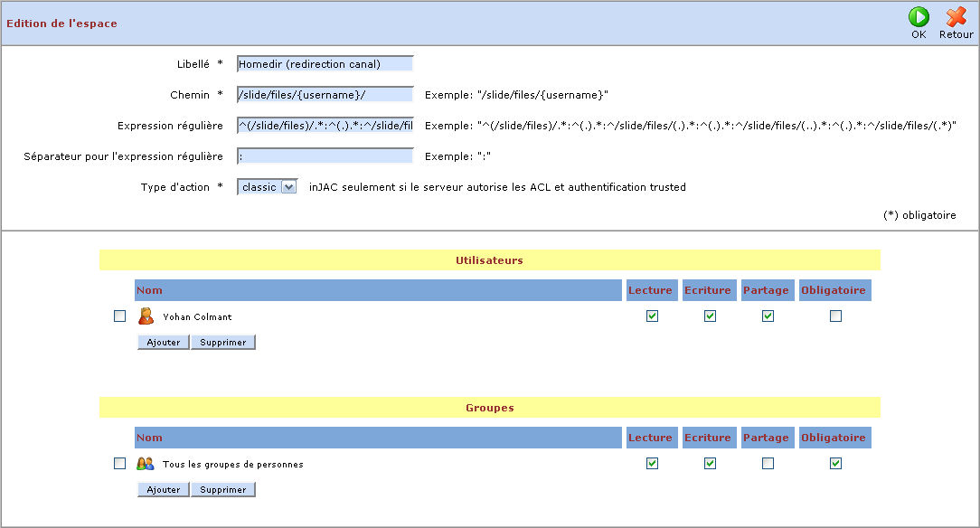980x528 pixels.
Task: Uncheck Lecture for Yohan Colmant
Action: coord(652,316)
